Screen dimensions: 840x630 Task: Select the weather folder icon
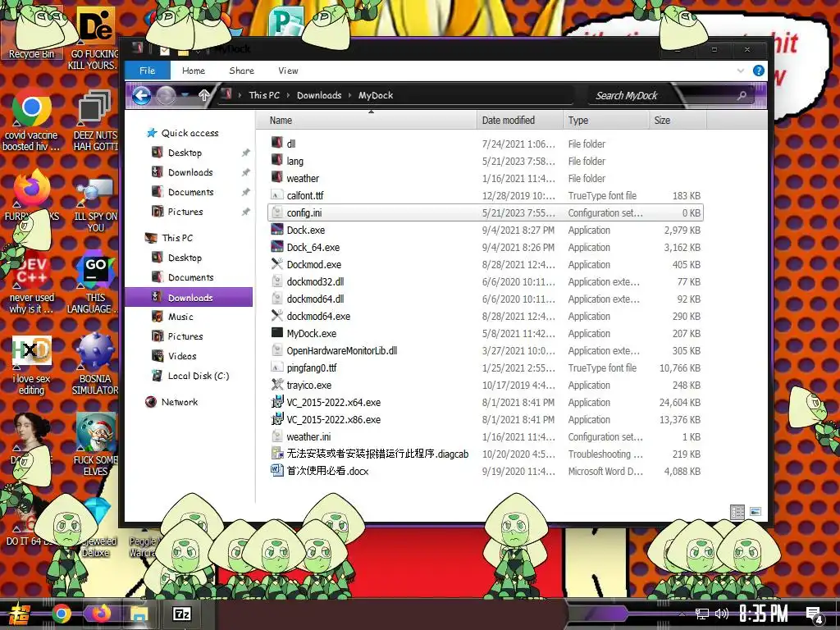[277, 177]
